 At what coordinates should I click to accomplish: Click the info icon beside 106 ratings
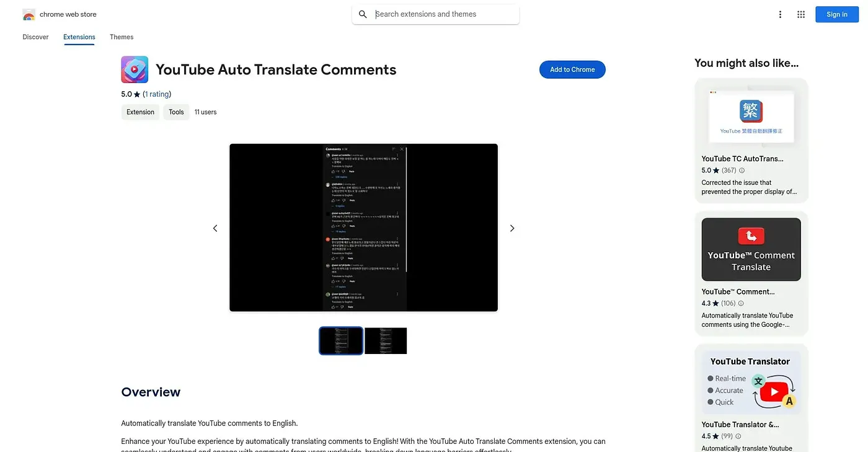coord(741,303)
